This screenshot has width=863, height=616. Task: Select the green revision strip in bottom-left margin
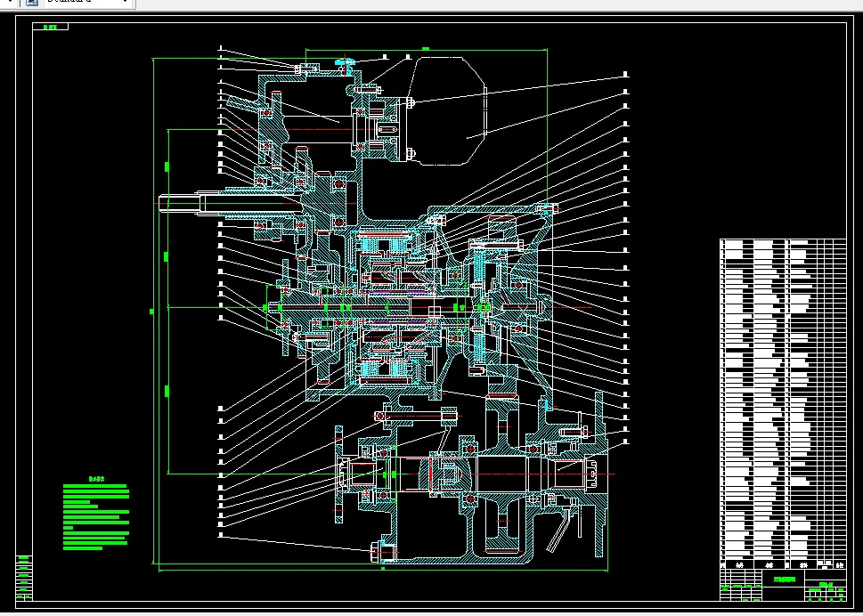24,578
